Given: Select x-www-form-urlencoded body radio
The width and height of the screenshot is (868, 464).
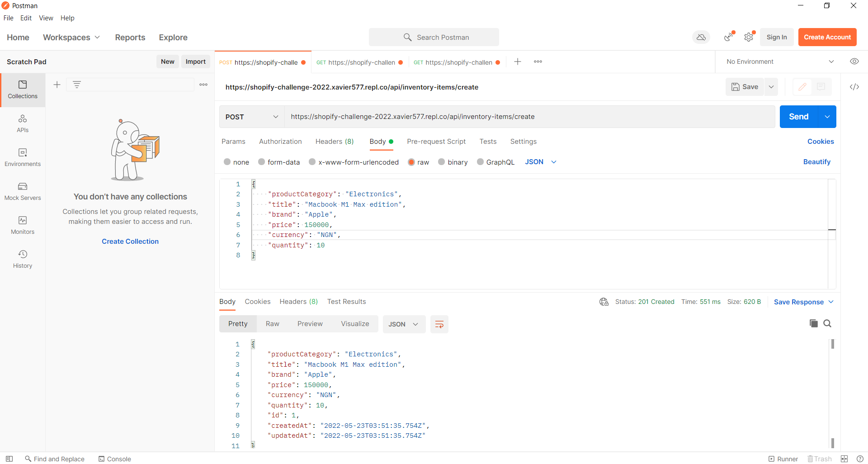Looking at the screenshot, I should (312, 162).
